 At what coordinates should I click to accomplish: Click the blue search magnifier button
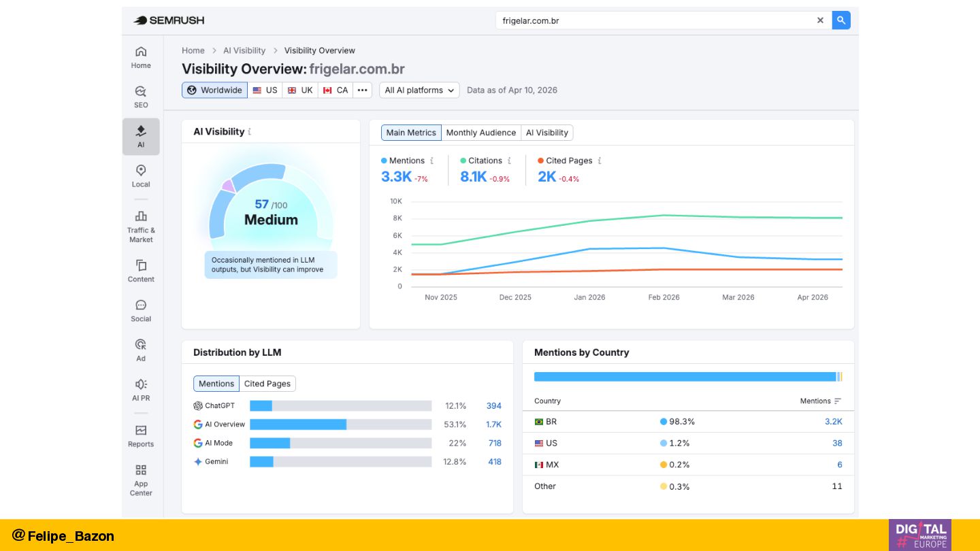tap(841, 20)
